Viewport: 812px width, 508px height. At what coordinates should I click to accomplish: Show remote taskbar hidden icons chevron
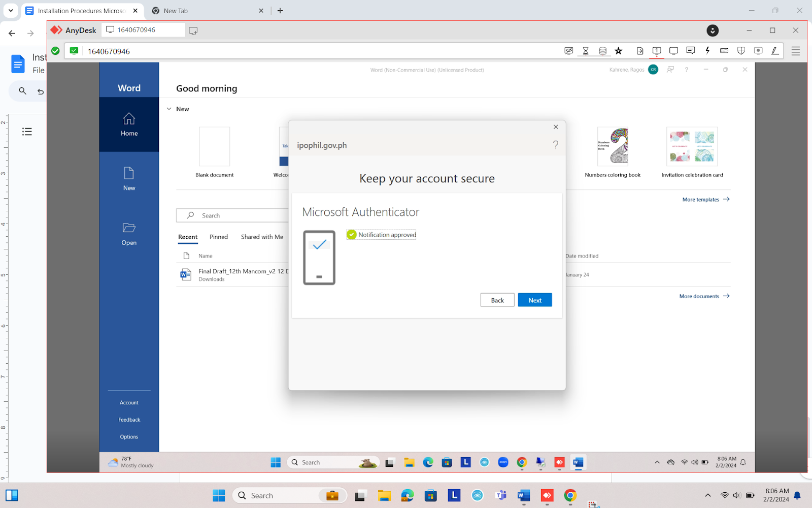(x=657, y=462)
